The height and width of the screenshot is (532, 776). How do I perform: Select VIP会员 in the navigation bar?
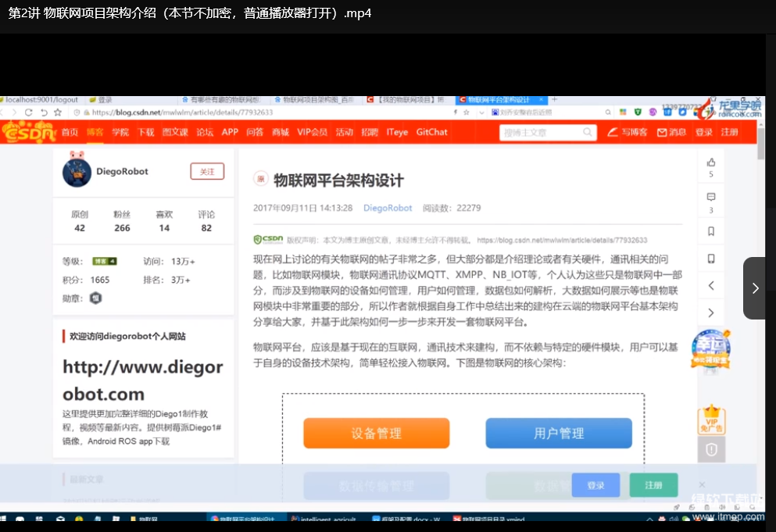click(312, 132)
